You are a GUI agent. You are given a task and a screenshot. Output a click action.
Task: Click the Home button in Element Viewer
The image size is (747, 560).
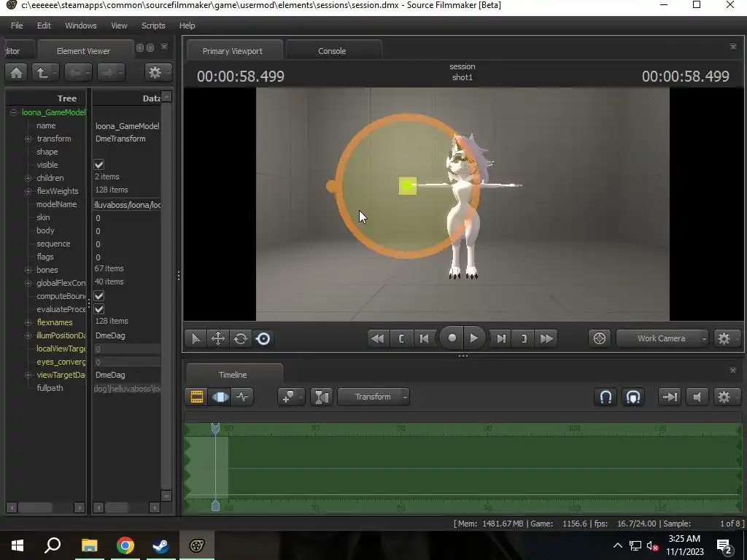(16, 72)
